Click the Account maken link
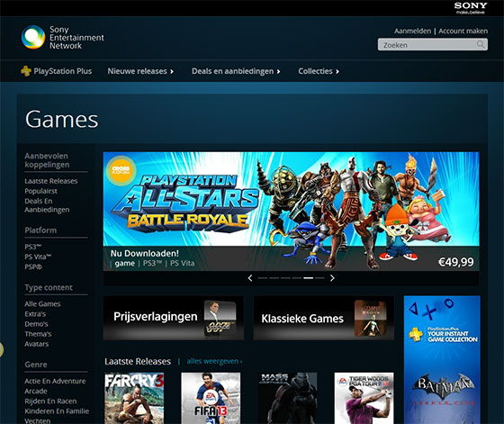Image resolution: width=504 pixels, height=424 pixels. 463,32
